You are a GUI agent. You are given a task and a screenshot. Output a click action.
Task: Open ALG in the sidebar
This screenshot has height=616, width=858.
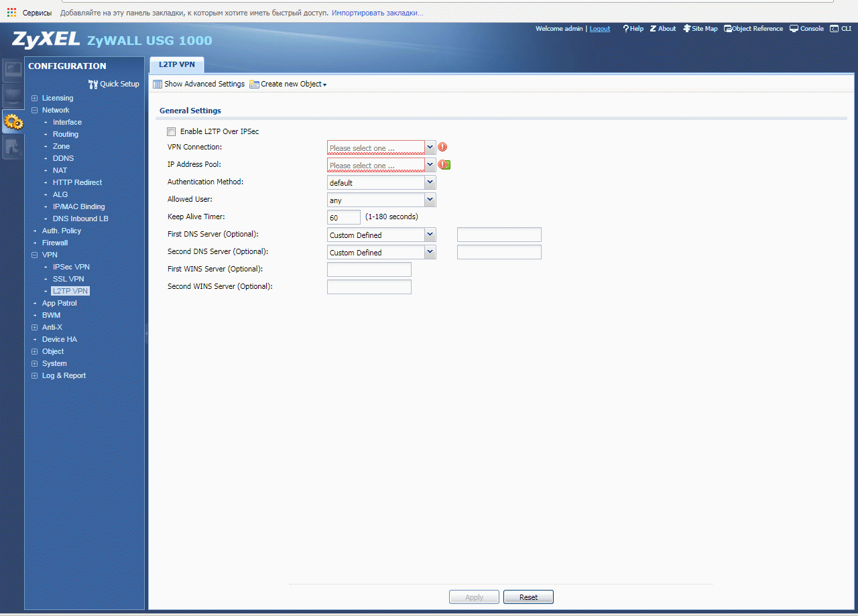click(60, 194)
